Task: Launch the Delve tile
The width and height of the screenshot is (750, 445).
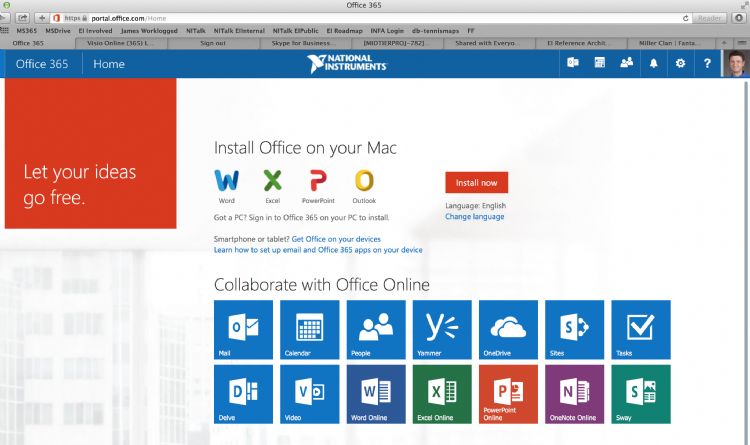Action: (243, 394)
